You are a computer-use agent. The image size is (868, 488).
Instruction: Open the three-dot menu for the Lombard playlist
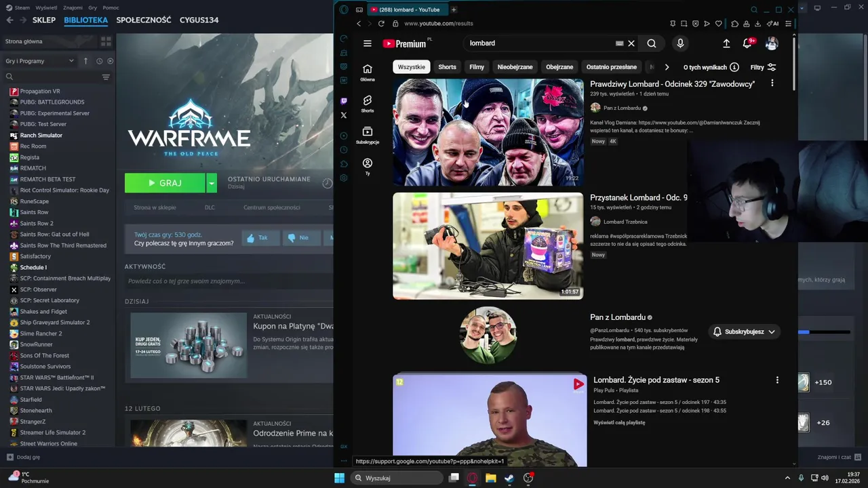(x=777, y=380)
